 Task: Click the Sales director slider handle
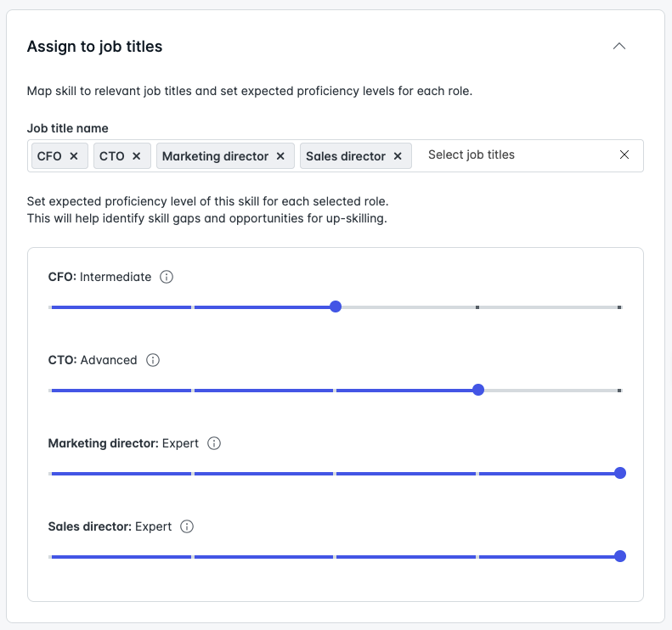[x=619, y=556]
